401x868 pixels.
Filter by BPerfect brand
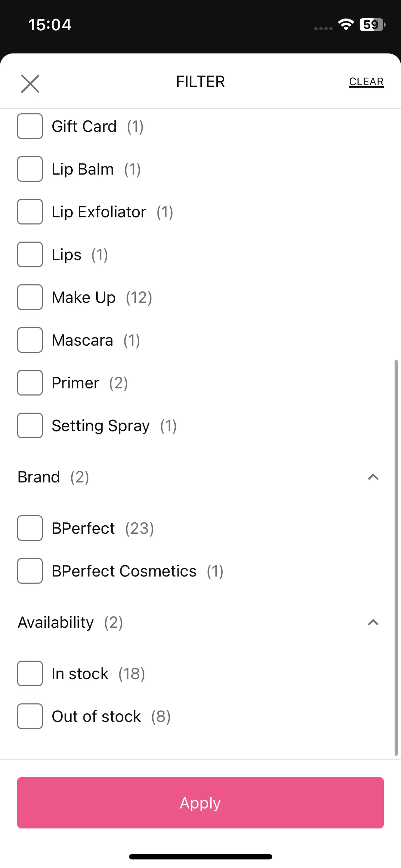click(x=30, y=528)
